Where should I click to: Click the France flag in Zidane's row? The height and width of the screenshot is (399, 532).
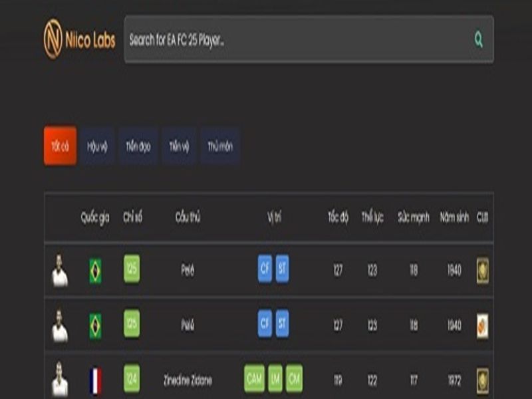pos(96,381)
